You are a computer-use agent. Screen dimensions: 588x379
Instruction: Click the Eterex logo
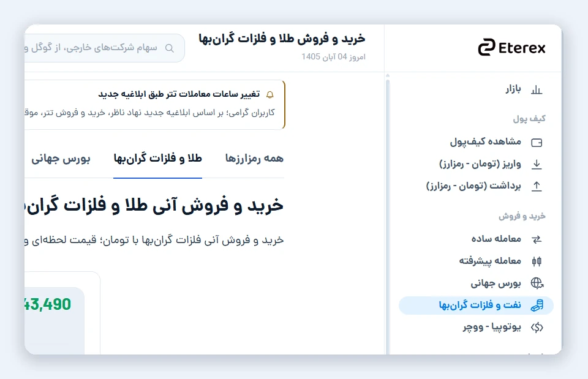click(x=511, y=48)
